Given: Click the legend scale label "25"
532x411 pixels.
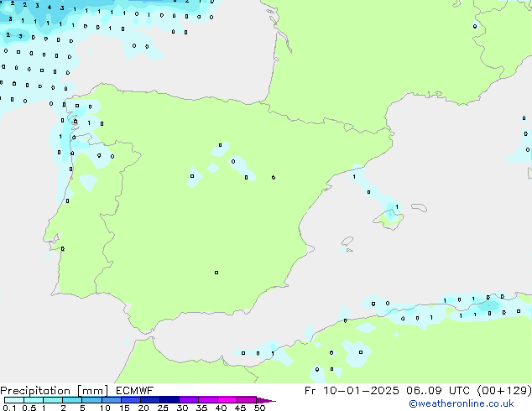Looking at the screenshot, I should click(x=163, y=408).
